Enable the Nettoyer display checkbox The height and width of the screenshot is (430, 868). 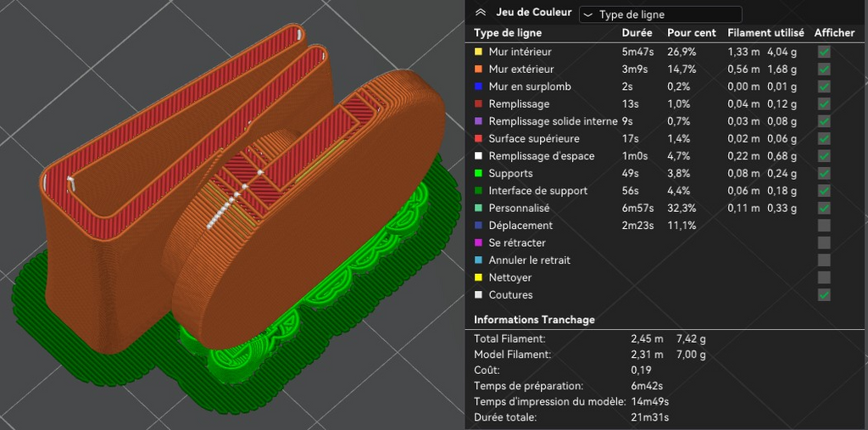click(x=824, y=277)
